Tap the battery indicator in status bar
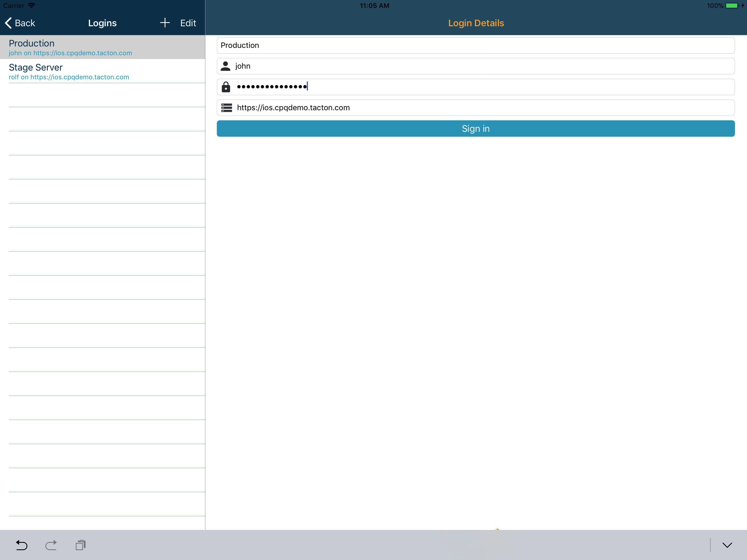 732,6
